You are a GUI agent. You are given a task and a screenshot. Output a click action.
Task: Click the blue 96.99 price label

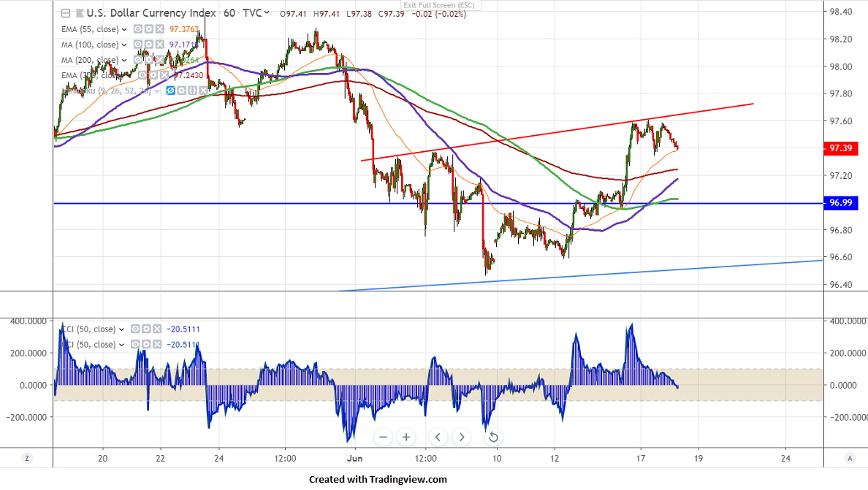(841, 203)
